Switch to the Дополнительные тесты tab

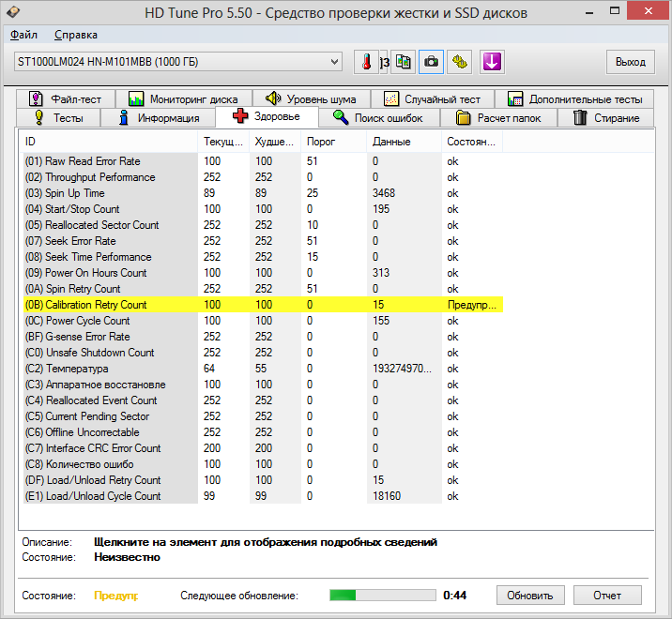574,99
